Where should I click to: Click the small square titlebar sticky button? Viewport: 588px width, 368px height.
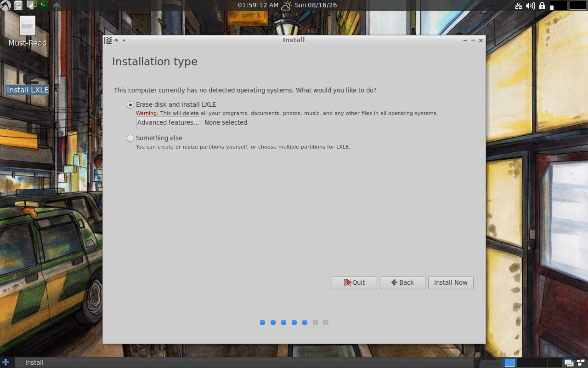pos(124,40)
